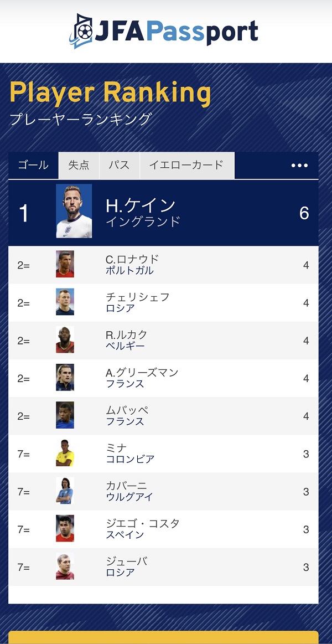This screenshot has height=644, width=332.
Task: Open the イエローカード ranking tab
Action: tap(186, 164)
